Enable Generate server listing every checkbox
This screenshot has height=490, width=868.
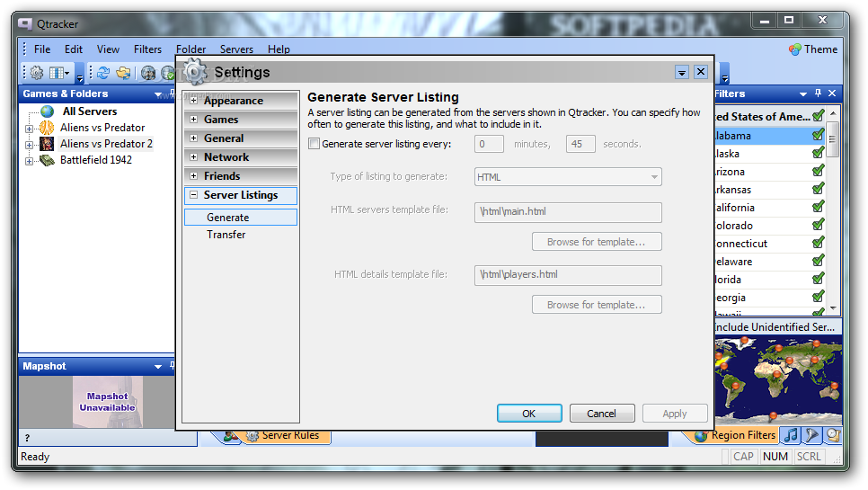[314, 144]
